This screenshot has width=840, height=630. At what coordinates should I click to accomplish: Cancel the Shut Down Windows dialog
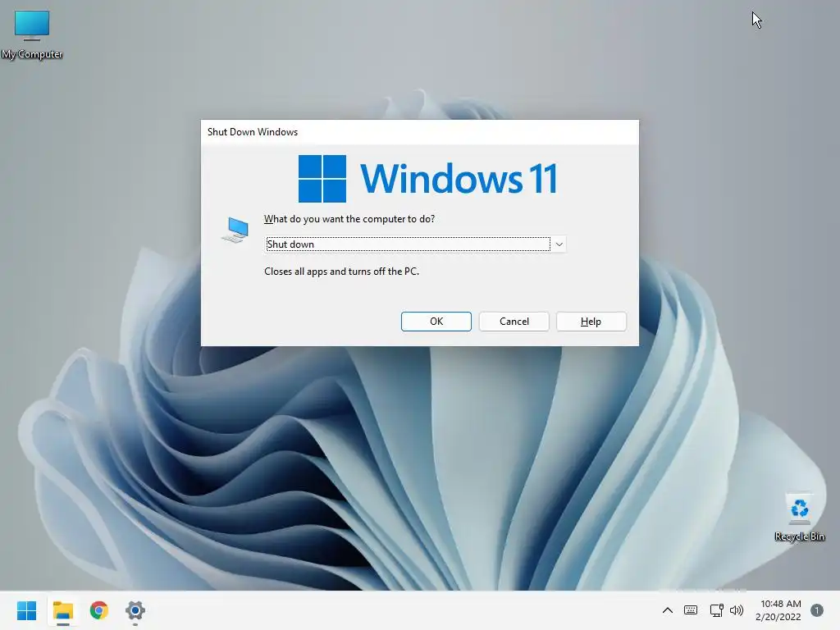514,322
